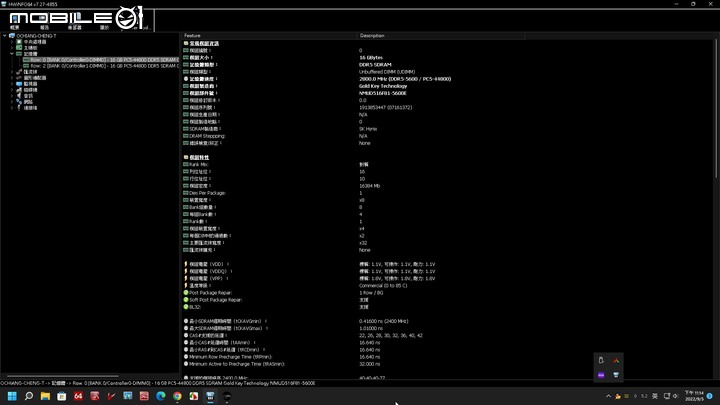720x405 pixels.
Task: Select the 主機板 motherboard icon
Action: (19, 48)
